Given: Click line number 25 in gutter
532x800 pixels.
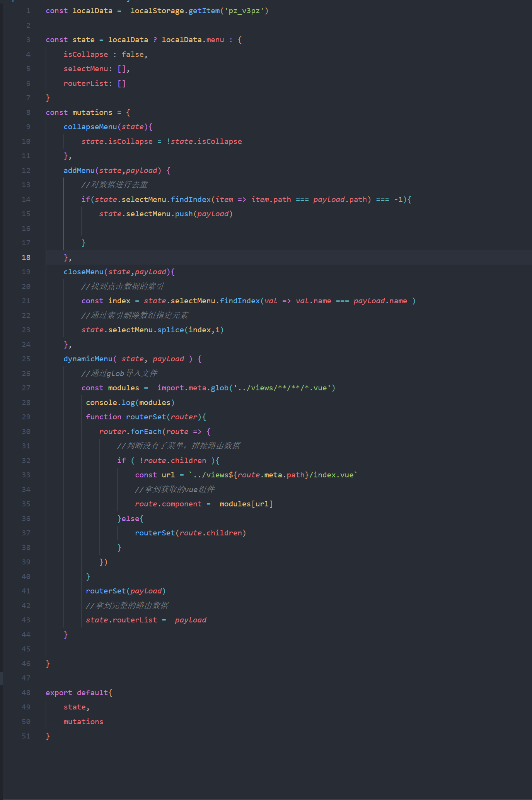Looking at the screenshot, I should click(x=26, y=359).
